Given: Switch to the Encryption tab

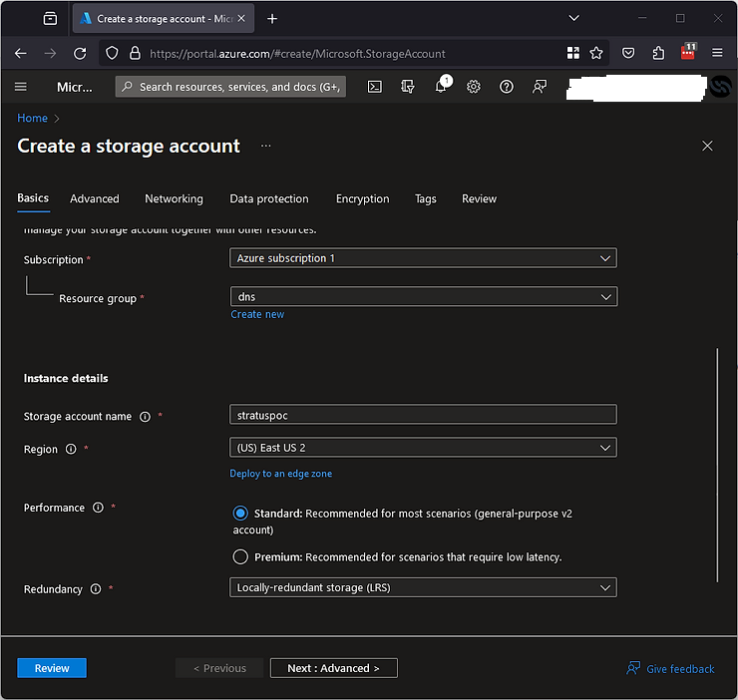Looking at the screenshot, I should coord(362,198).
